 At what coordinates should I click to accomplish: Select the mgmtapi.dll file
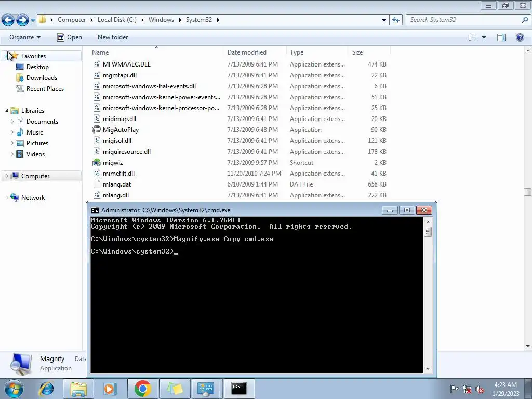120,75
